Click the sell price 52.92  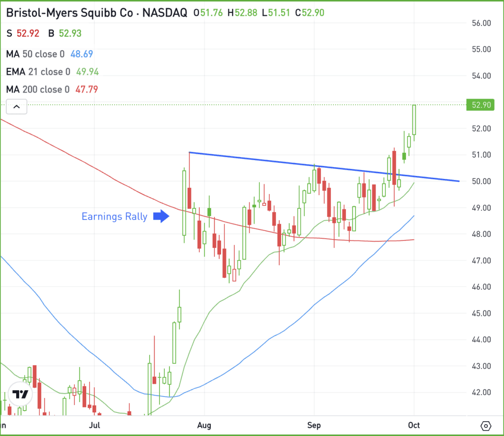point(28,34)
